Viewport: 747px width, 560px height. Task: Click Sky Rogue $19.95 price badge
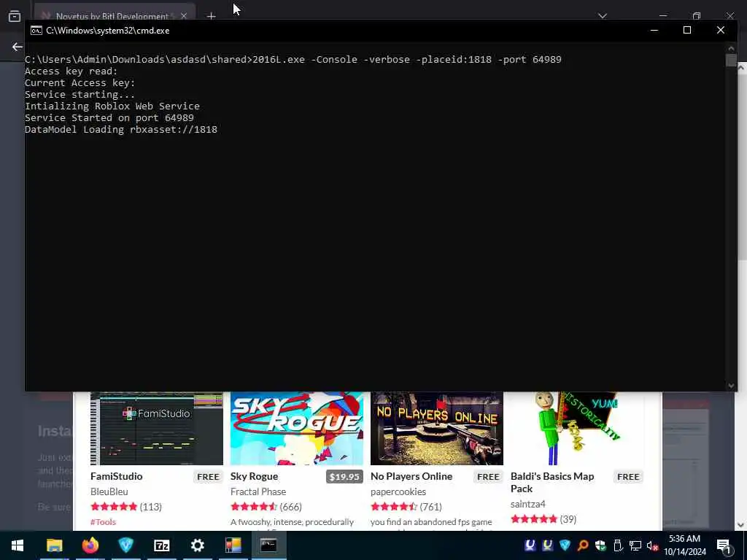point(344,477)
